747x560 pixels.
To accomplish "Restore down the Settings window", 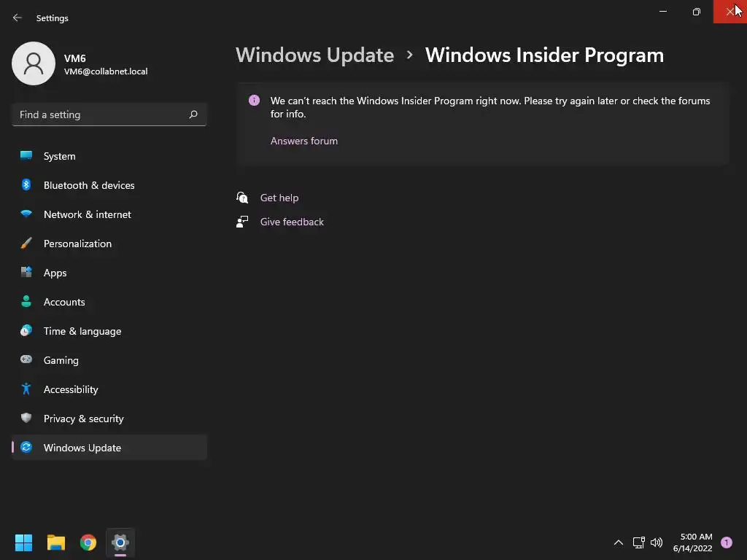I will [x=697, y=12].
